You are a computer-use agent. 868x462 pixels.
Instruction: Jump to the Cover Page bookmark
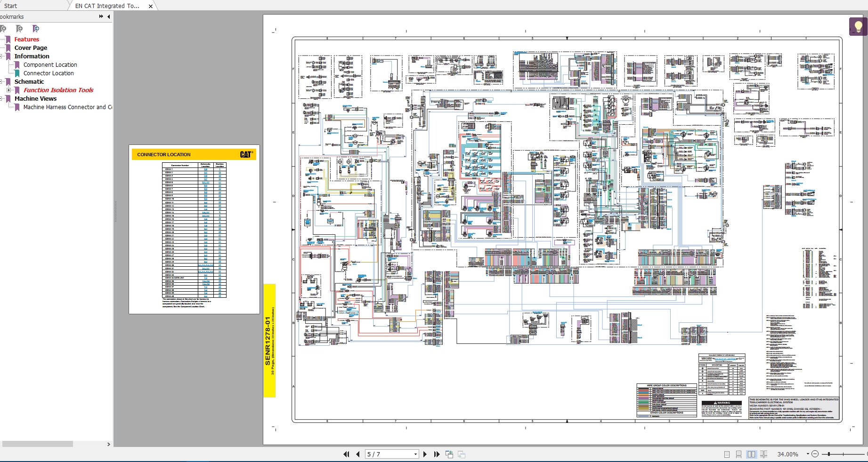(x=30, y=48)
